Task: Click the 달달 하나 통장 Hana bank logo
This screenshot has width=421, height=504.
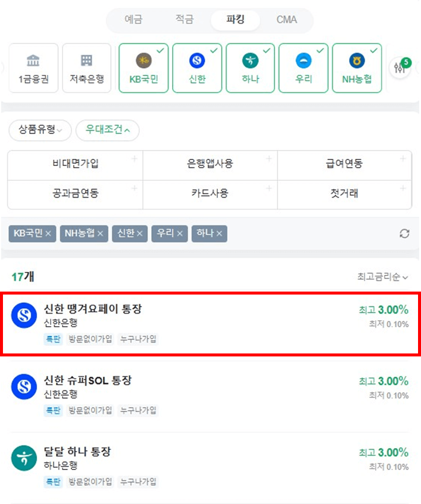Action: (24, 459)
